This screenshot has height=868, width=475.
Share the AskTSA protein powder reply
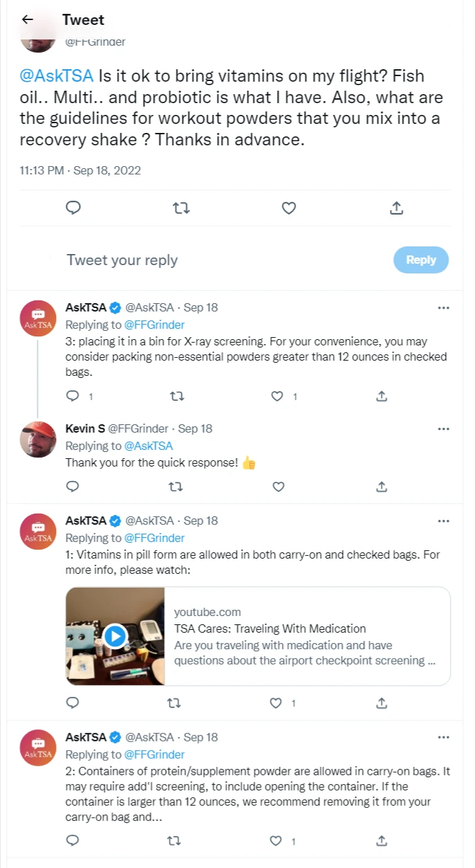(382, 840)
